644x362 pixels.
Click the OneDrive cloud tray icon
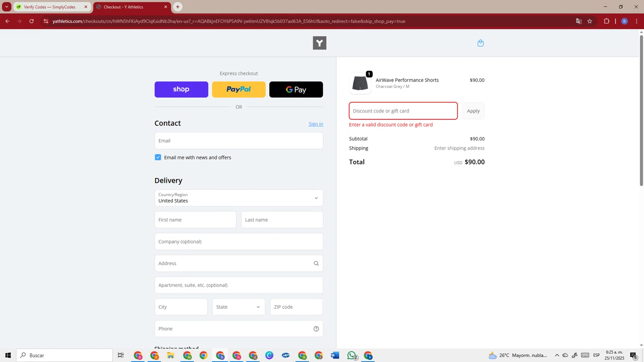pyautogui.click(x=565, y=355)
